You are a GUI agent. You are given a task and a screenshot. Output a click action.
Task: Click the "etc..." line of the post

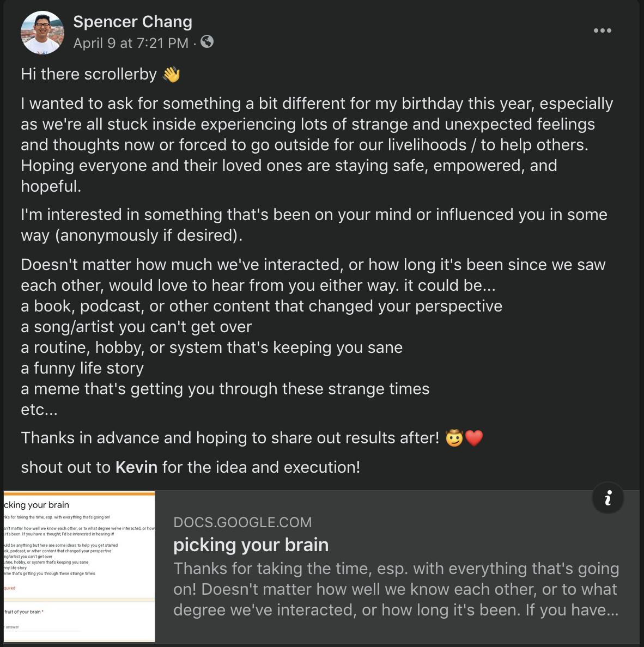(x=39, y=410)
